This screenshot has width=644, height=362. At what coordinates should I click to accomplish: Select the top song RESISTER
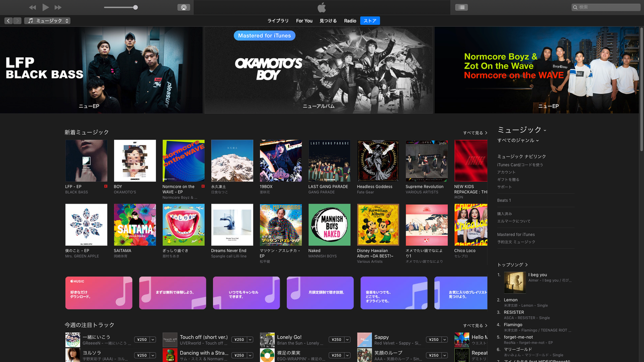(514, 312)
